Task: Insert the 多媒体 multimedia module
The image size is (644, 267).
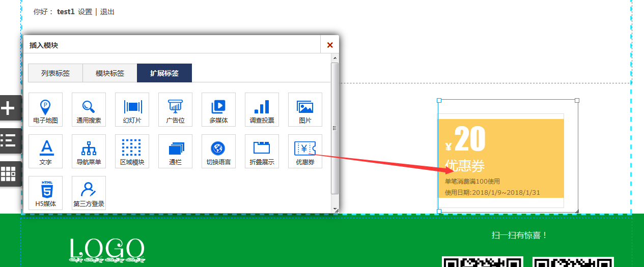Action: click(x=218, y=109)
